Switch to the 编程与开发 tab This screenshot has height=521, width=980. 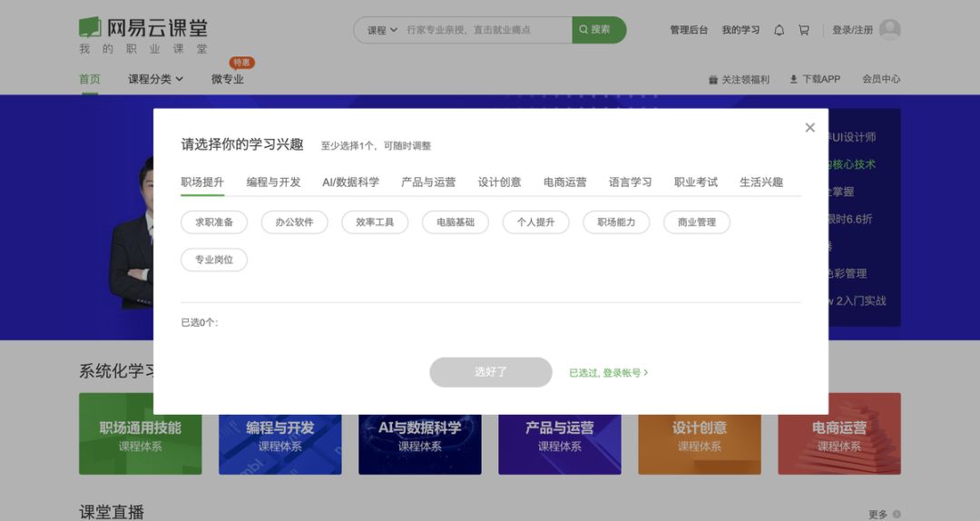point(274,182)
